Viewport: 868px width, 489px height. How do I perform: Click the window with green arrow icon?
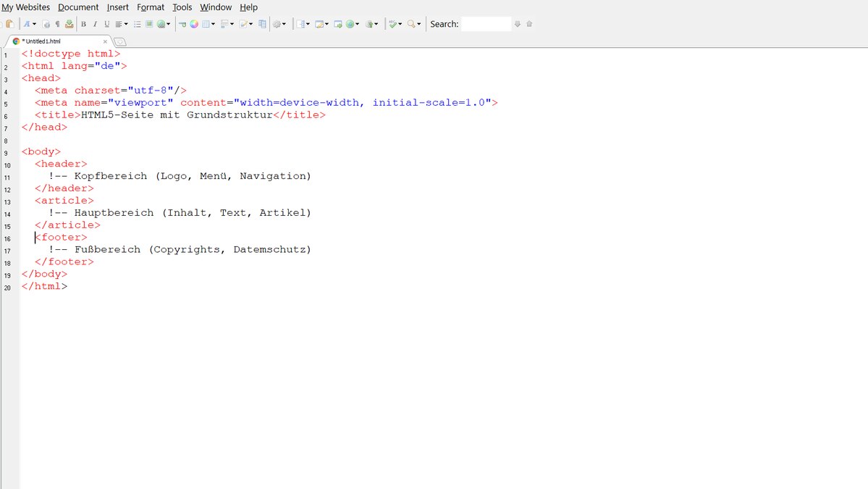tap(337, 24)
